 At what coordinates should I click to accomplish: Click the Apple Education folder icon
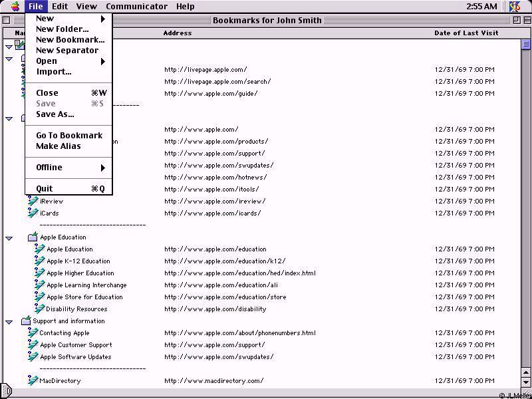point(33,237)
